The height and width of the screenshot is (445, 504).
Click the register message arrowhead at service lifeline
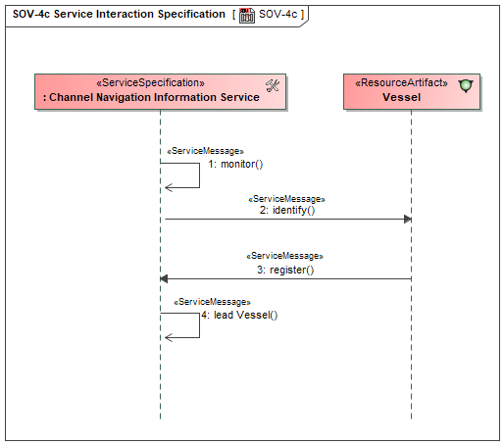pos(164,279)
